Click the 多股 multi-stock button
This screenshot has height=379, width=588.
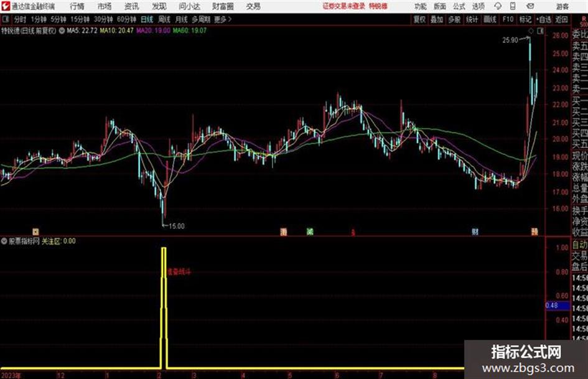coord(454,19)
